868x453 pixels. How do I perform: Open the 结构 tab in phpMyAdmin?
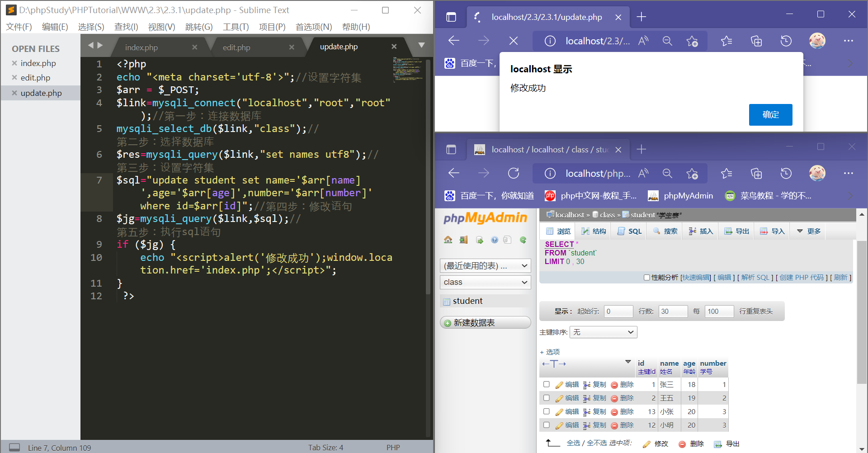pyautogui.click(x=594, y=231)
